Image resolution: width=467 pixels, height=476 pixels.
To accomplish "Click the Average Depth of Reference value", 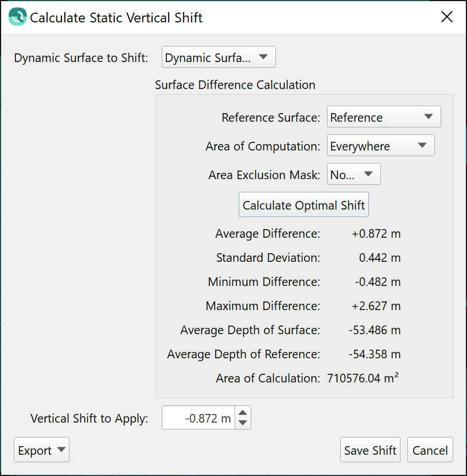I will [374, 354].
